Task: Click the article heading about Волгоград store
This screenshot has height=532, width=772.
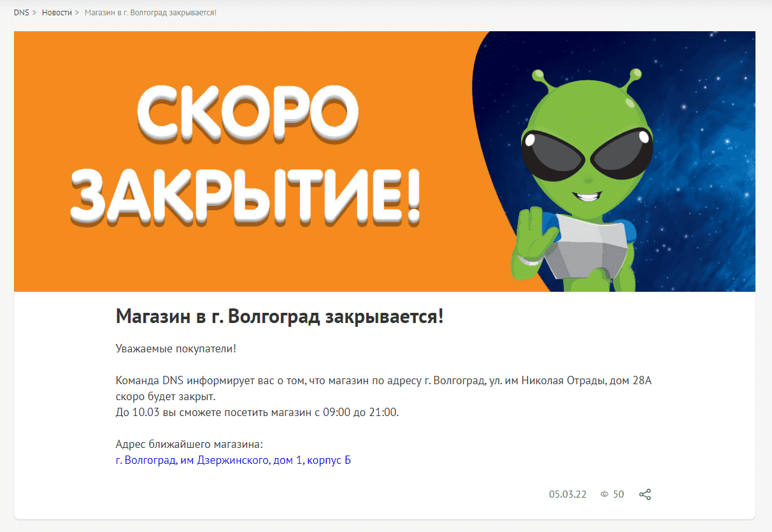Action: coord(280,316)
